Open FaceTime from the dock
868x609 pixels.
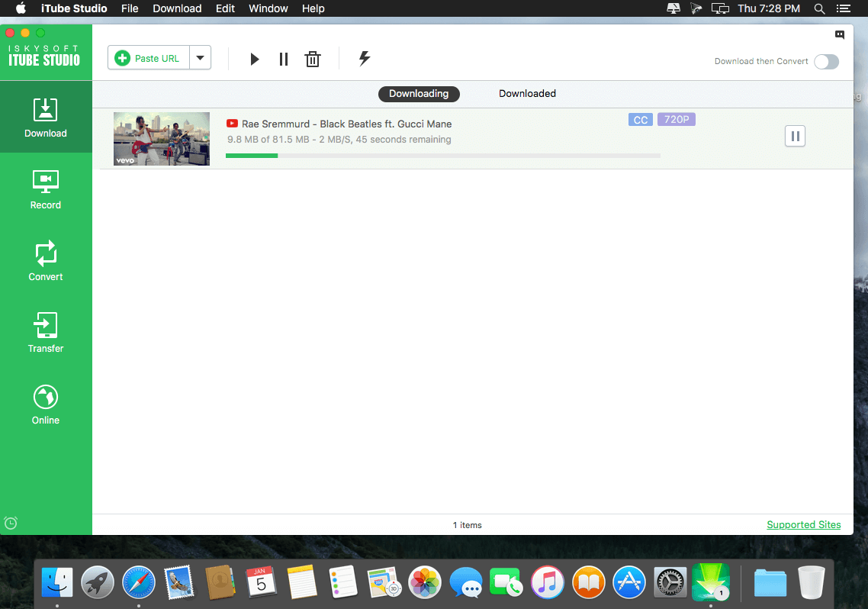(x=506, y=582)
